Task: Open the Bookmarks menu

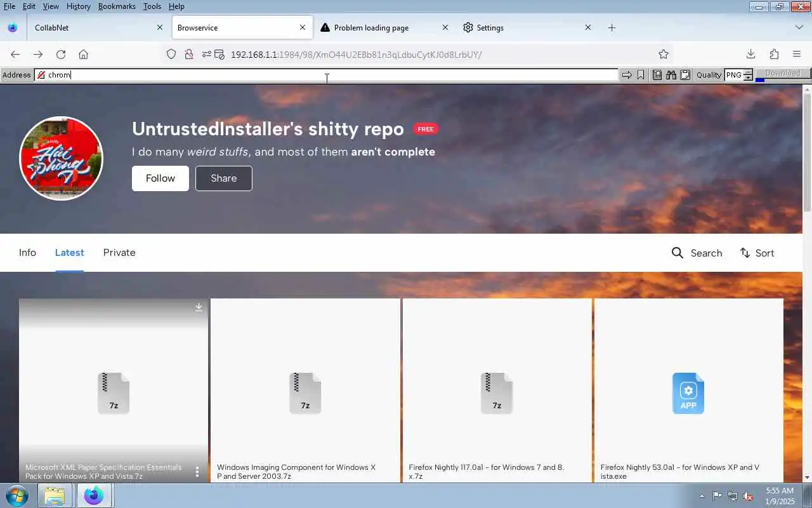Action: 117,6
